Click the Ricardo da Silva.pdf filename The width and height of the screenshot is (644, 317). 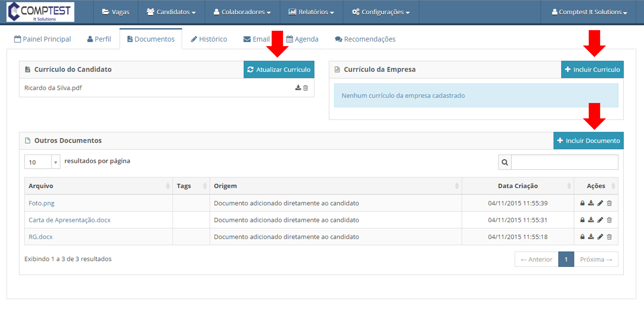[53, 88]
